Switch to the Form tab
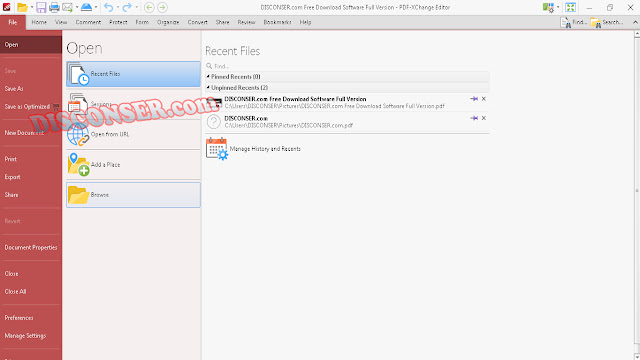The width and height of the screenshot is (640, 360). 142,22
